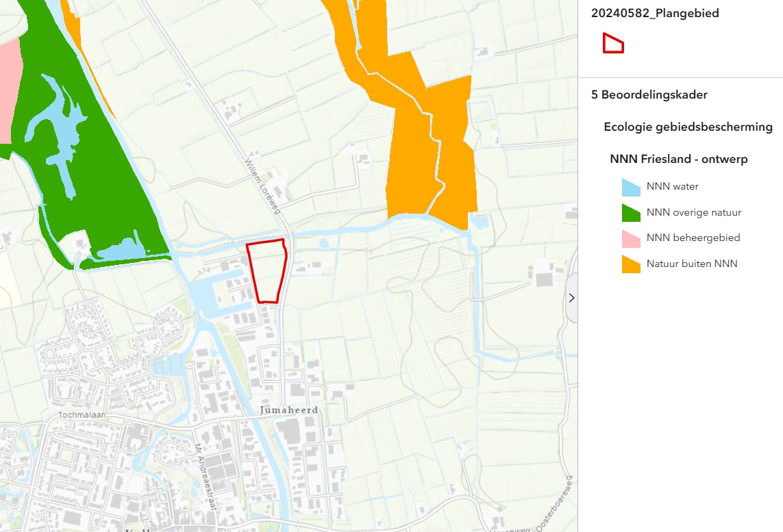Image resolution: width=783 pixels, height=532 pixels.
Task: Click the NNN beheergebied legend label
Action: click(693, 238)
